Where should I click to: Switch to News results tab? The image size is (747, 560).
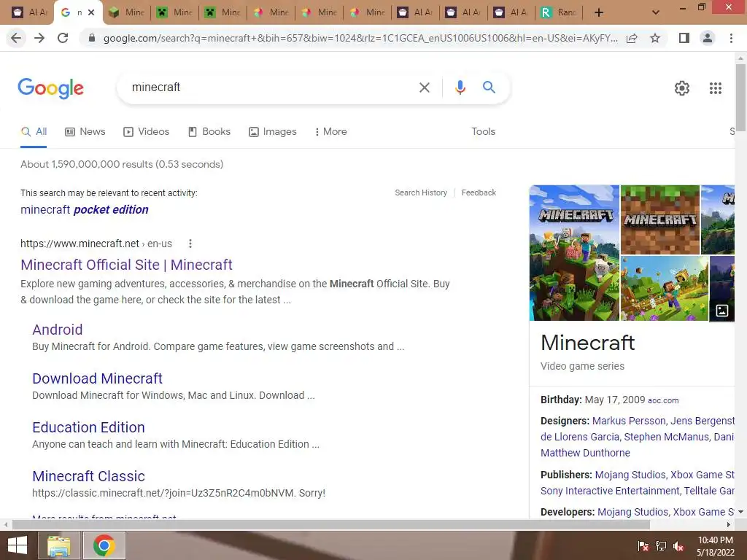[85, 132]
